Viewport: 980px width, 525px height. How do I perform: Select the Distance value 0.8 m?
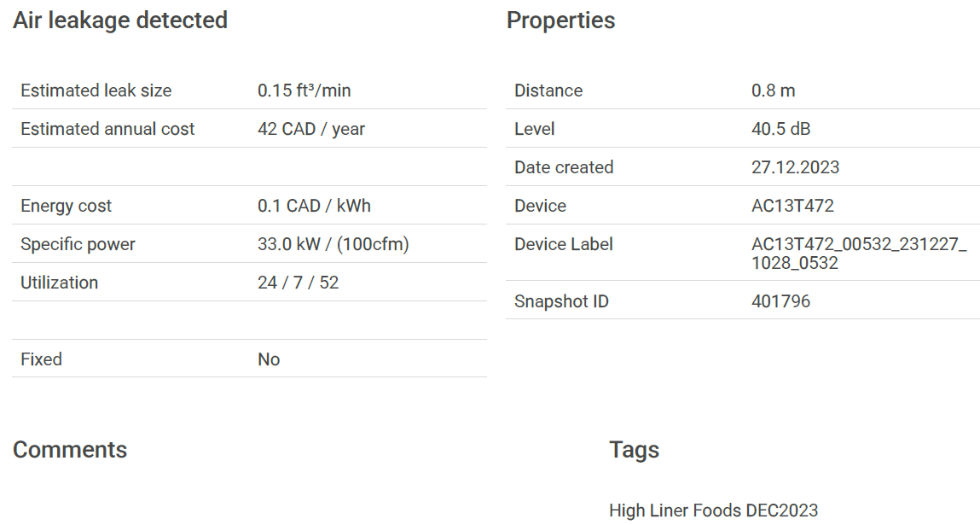pyautogui.click(x=773, y=90)
